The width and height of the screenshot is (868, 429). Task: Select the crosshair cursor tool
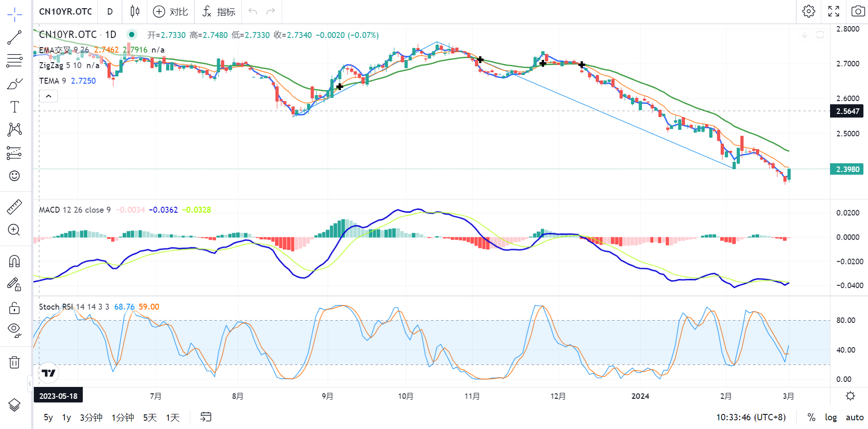(x=15, y=14)
